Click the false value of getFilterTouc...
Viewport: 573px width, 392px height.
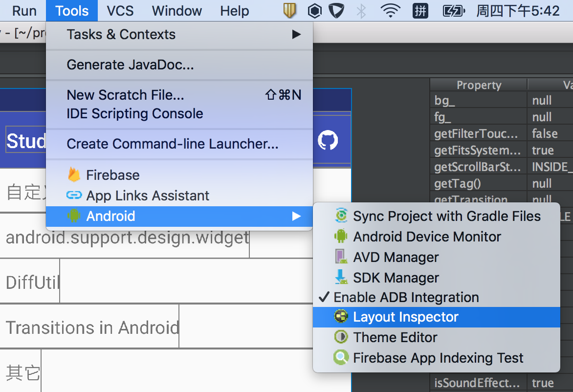[x=545, y=134]
